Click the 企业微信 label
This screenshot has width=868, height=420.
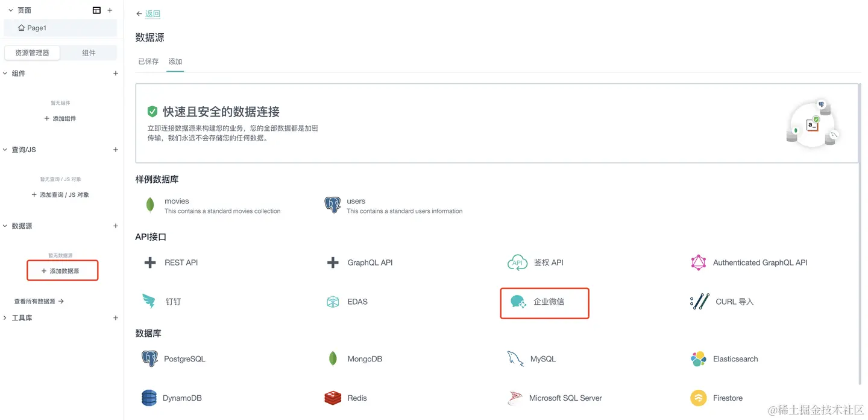coord(549,301)
